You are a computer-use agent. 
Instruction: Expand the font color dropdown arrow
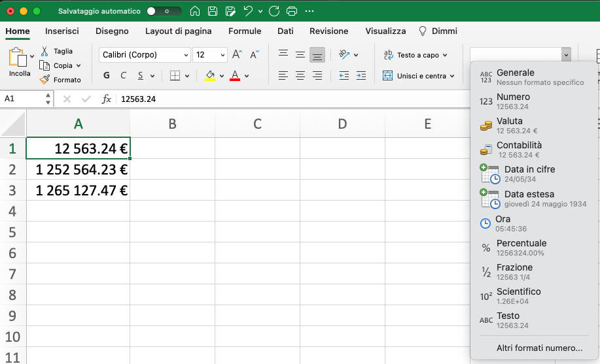pyautogui.click(x=247, y=76)
